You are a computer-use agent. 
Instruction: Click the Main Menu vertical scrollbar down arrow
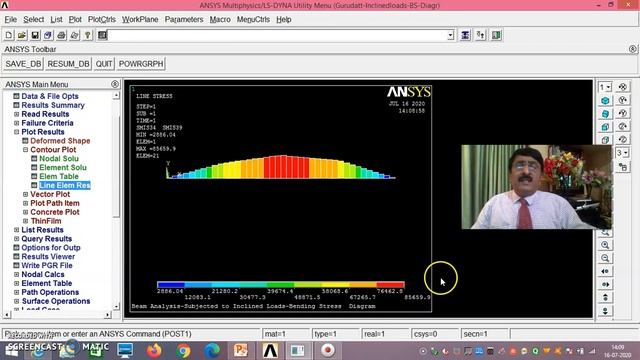click(116, 306)
